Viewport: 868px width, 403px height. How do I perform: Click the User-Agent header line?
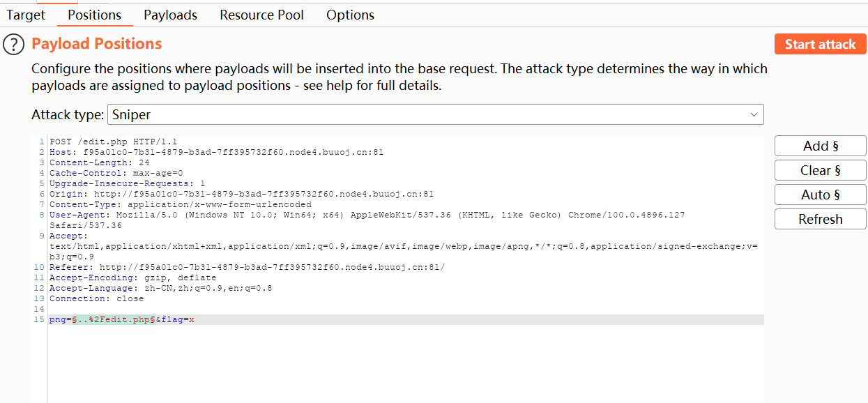pyautogui.click(x=349, y=215)
